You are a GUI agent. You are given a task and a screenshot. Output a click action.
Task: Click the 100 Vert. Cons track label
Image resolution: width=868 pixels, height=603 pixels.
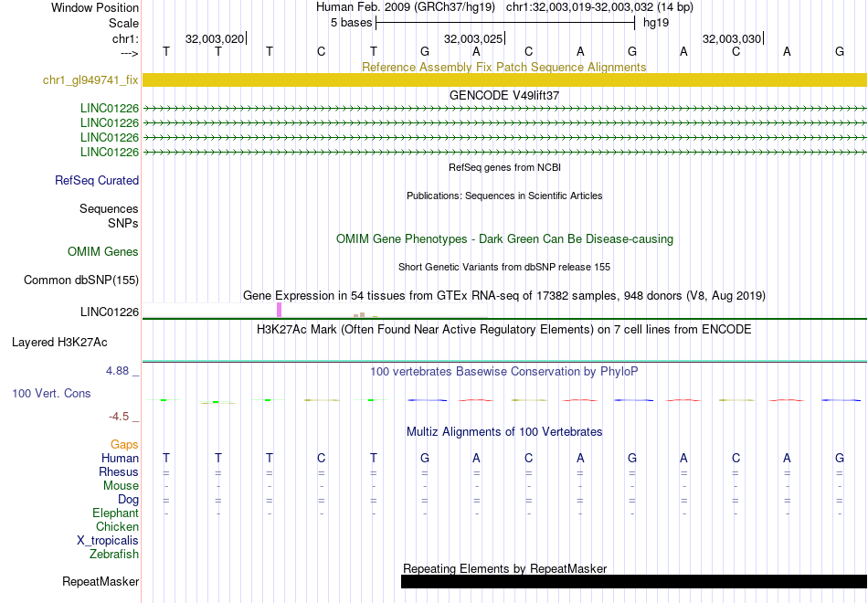51,393
